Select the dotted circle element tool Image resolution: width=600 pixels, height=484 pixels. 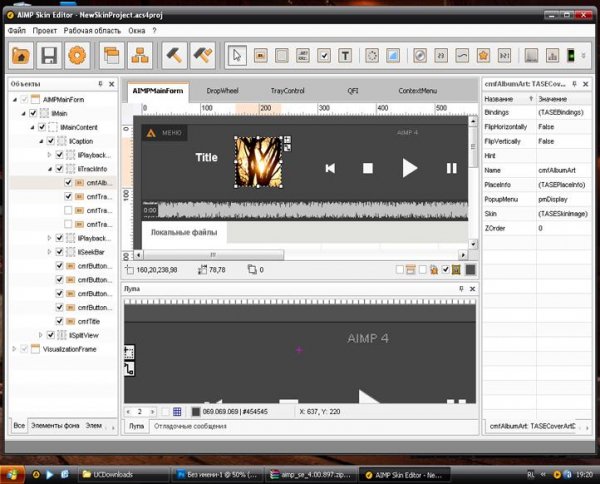[x=372, y=56]
